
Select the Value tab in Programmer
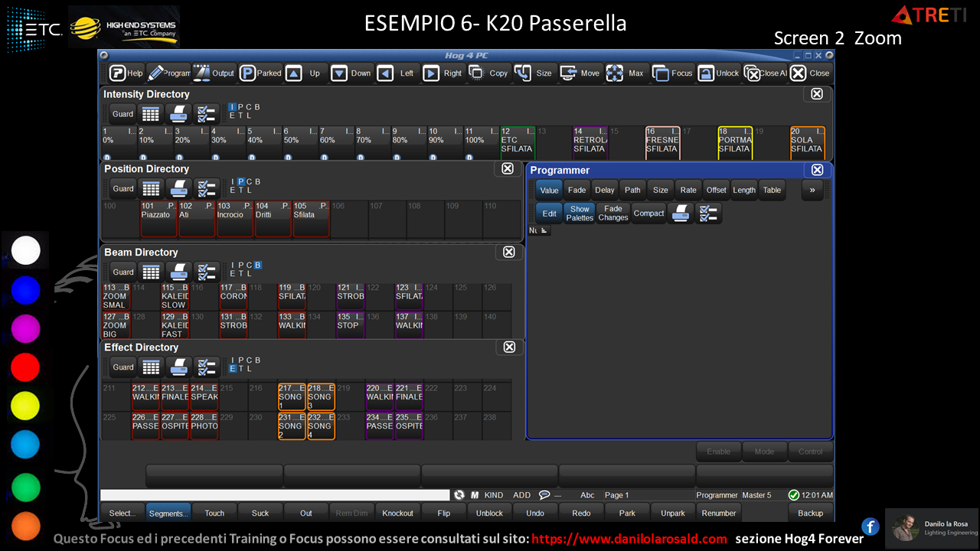(549, 190)
